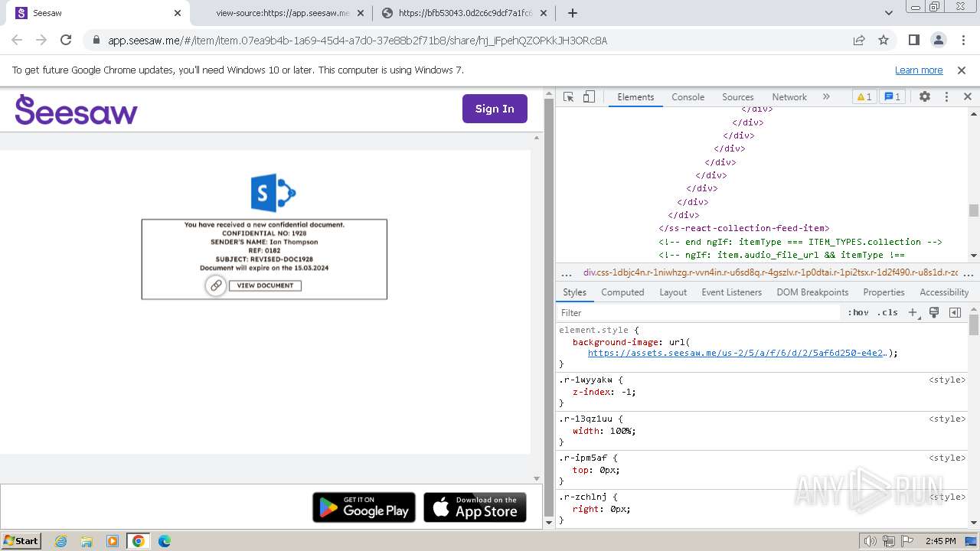Select the Computed sidebar tab
Viewport: 980px width, 551px height.
pyautogui.click(x=622, y=292)
